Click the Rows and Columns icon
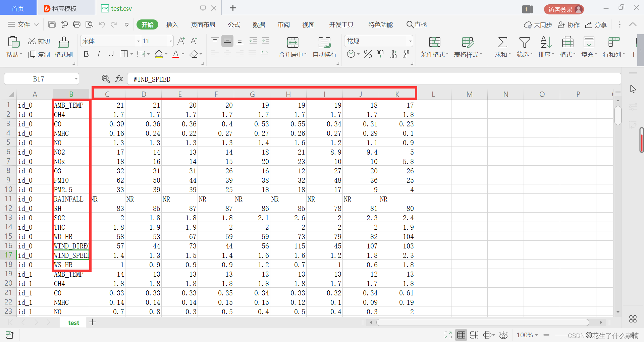Screen dimensions: 644x342 coord(613,43)
